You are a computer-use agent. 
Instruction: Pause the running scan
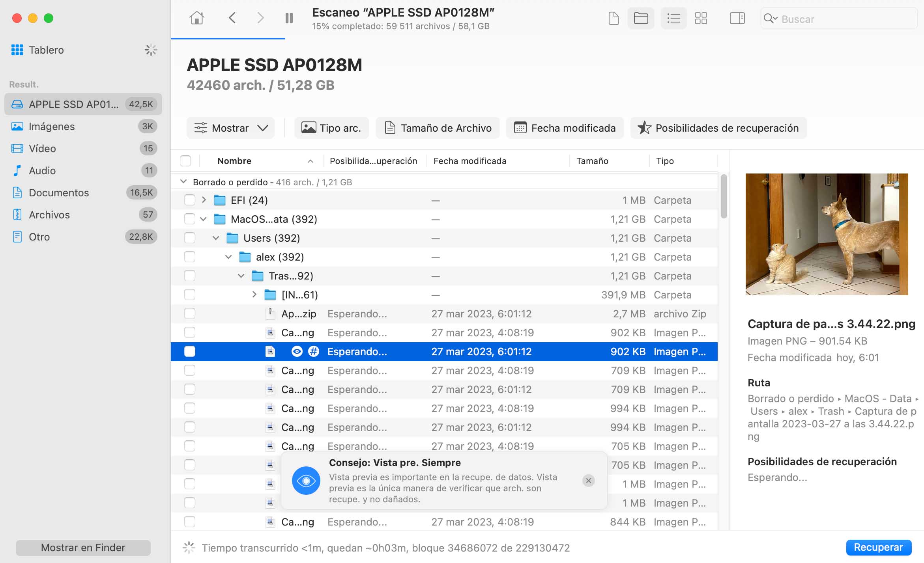point(289,18)
